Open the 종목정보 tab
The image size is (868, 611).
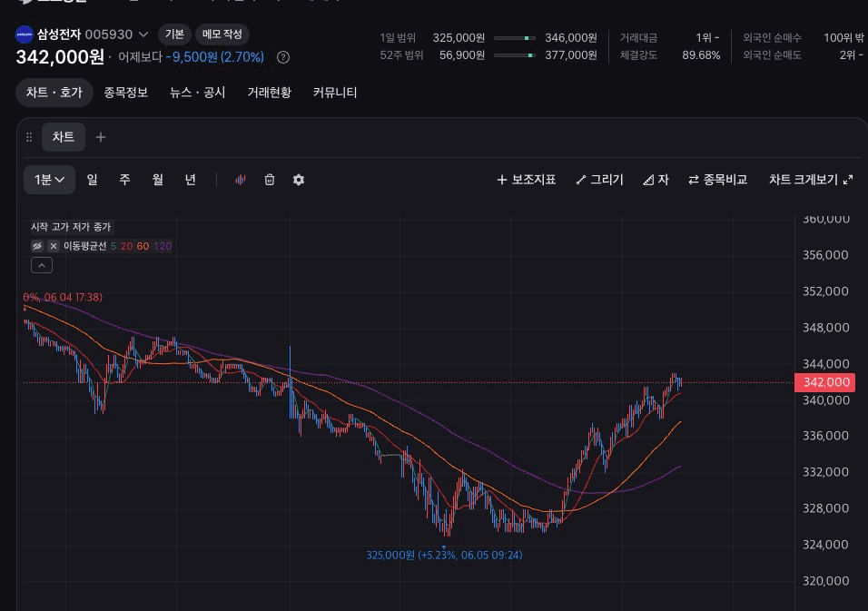tap(126, 93)
